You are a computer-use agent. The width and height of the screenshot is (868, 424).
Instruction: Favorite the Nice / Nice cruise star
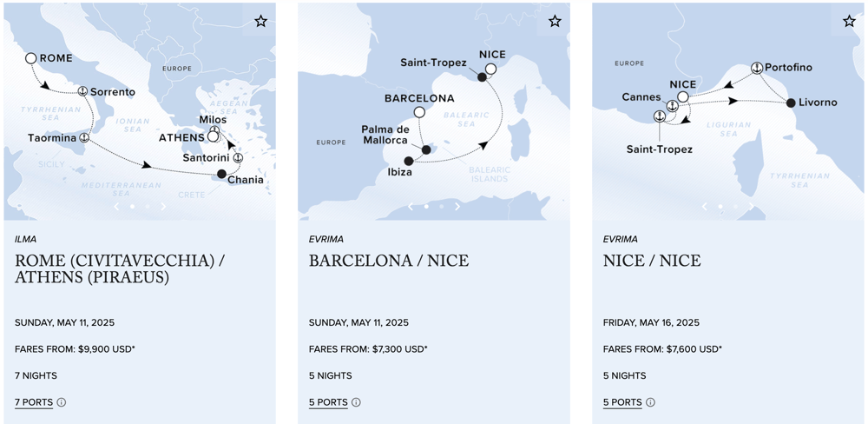point(849,21)
